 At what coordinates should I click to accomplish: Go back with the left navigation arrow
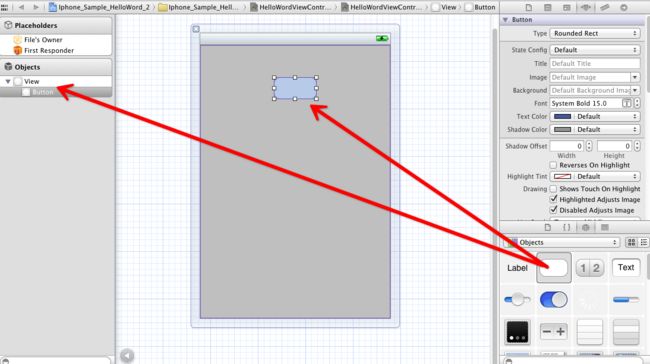21,7
